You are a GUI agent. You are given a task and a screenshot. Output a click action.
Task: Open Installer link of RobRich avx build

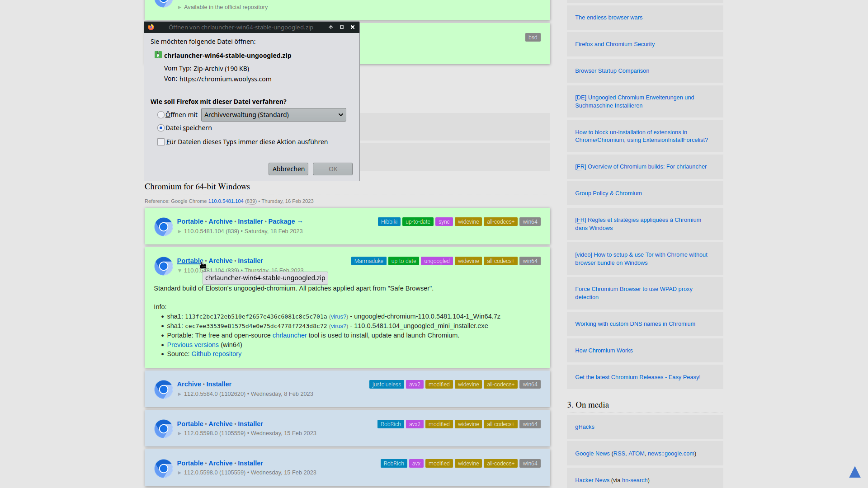tap(250, 463)
